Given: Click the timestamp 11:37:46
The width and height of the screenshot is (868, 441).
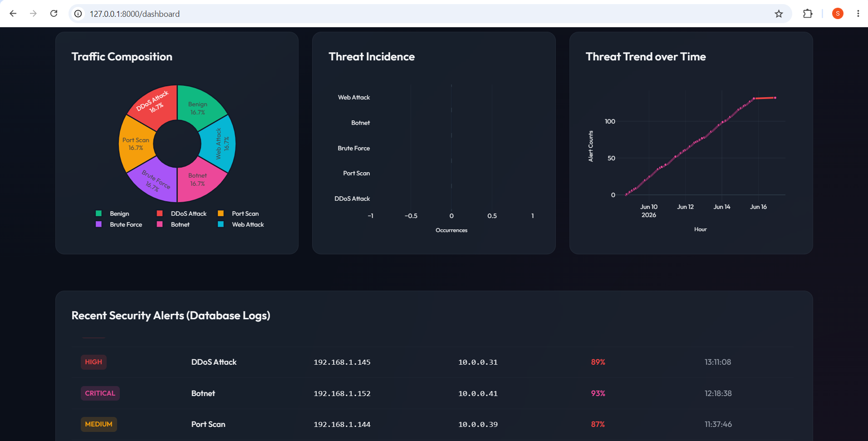Looking at the screenshot, I should 718,424.
